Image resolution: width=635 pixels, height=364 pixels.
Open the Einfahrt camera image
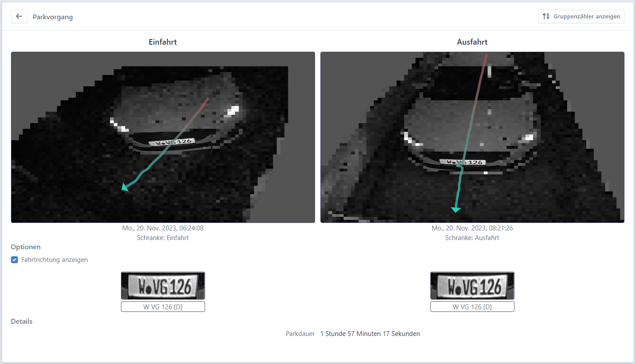point(163,138)
